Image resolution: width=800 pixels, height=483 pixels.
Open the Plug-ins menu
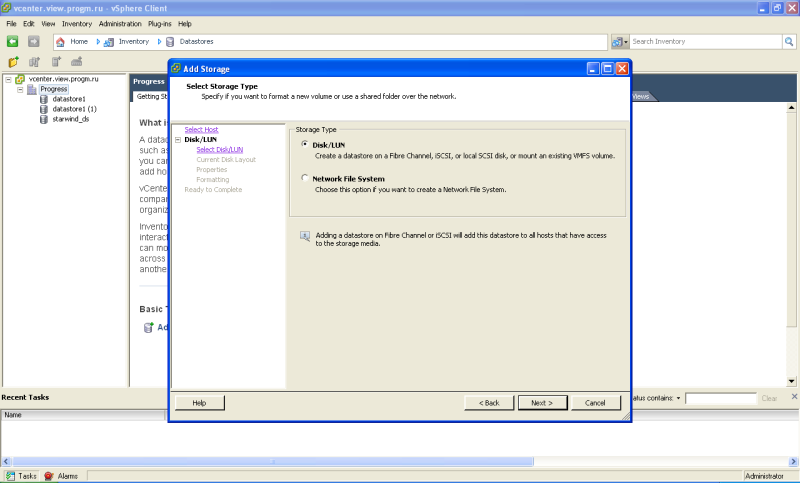coord(160,24)
